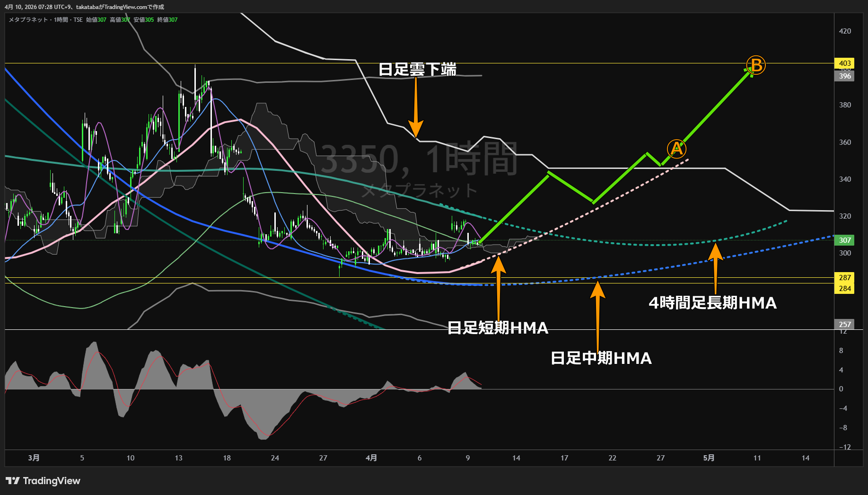Screen dimensions: 868x495
Task: Select the '日足雲下端' annotation label
Action: pyautogui.click(x=417, y=70)
